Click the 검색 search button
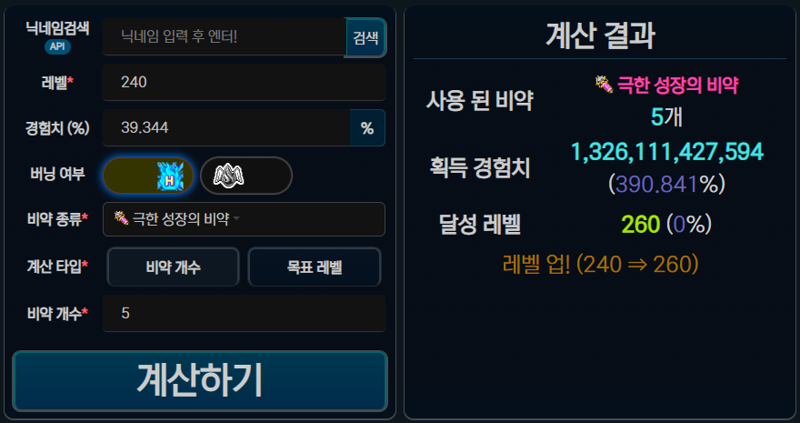This screenshot has width=800, height=423. coord(366,37)
